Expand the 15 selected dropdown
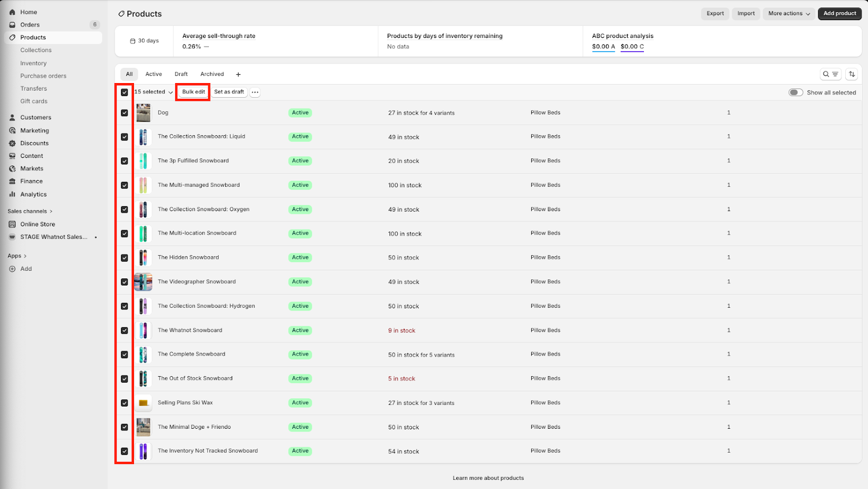 click(154, 92)
